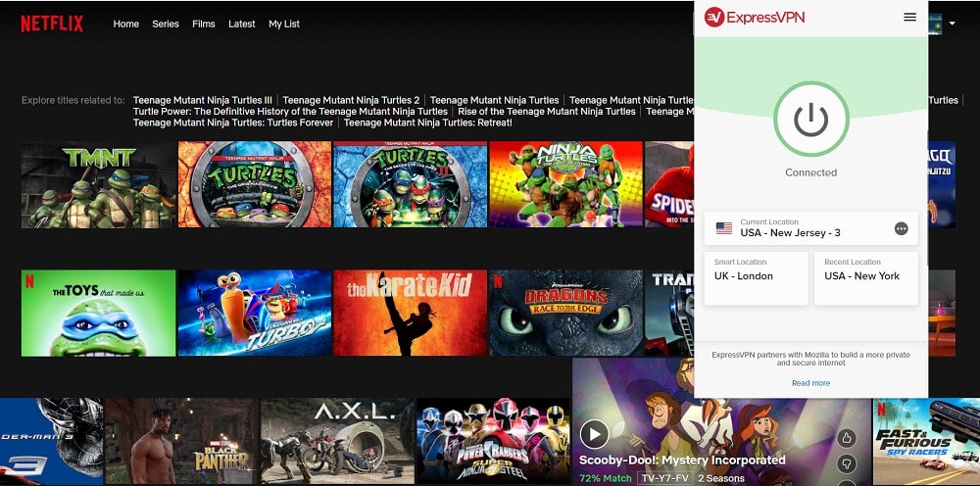Click the TV-Y7-FV rating badge
The image size is (980, 486).
(x=663, y=479)
